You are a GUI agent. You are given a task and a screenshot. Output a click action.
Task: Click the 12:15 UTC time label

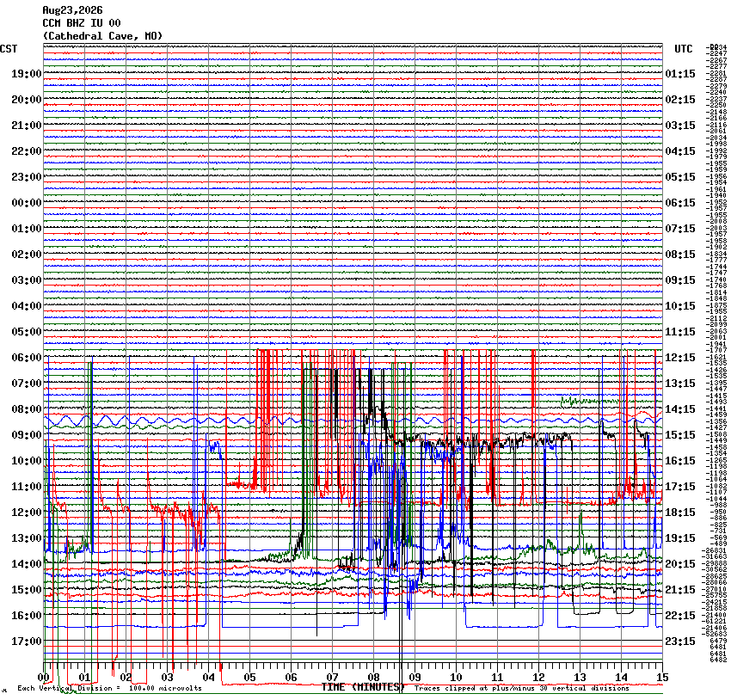click(x=680, y=358)
